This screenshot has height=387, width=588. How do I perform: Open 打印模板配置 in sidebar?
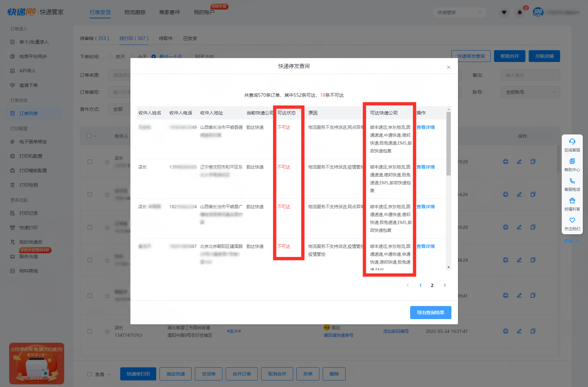point(33,171)
